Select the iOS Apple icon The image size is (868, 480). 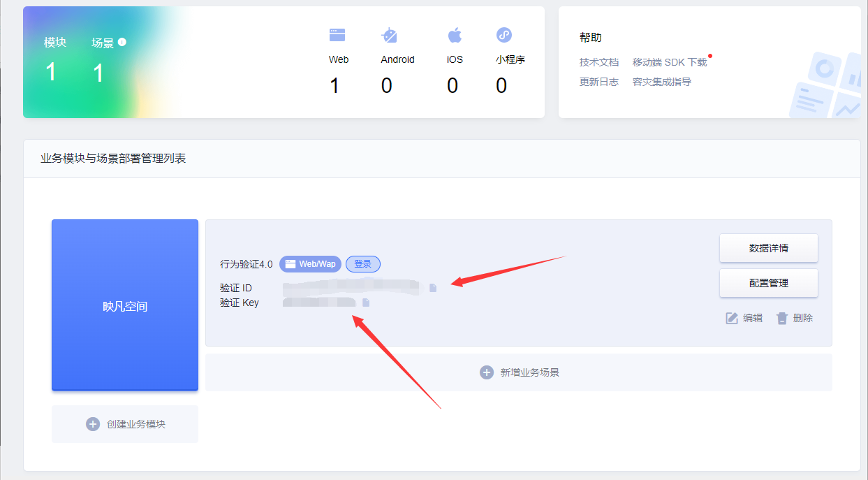click(455, 34)
